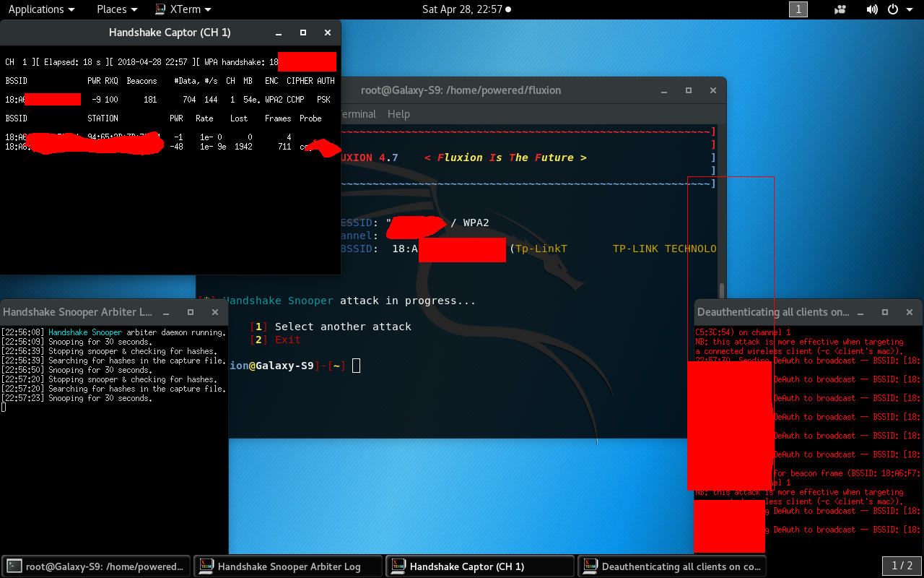Maximize the Handshake Captor window
924x578 pixels.
(303, 33)
